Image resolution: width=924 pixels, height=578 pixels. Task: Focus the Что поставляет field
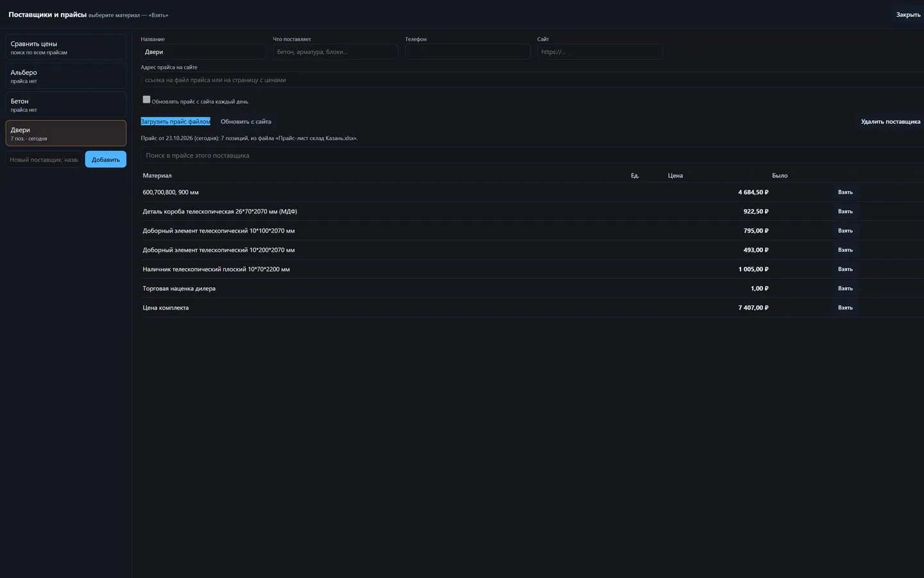pyautogui.click(x=336, y=52)
